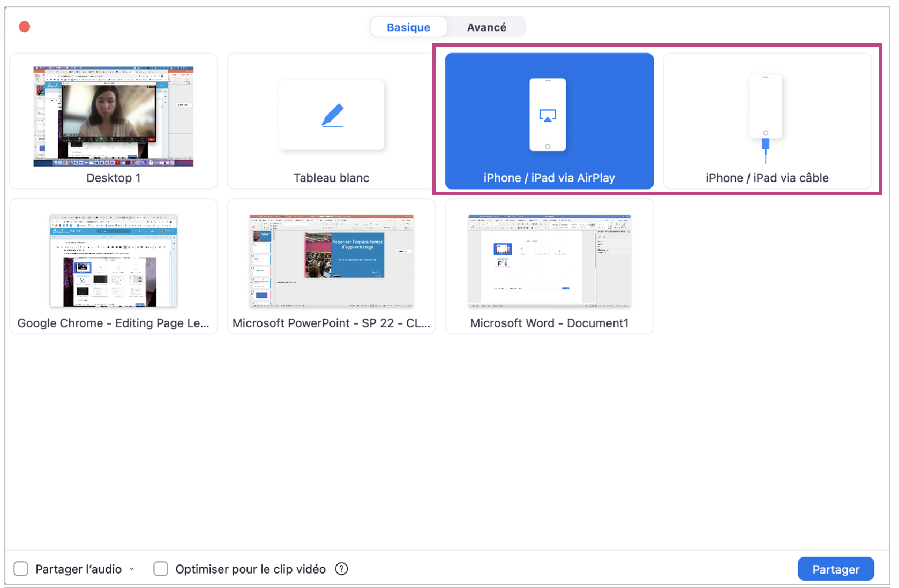Viewport: 899px width, 588px height.
Task: Open the Avancé tab
Action: [486, 27]
